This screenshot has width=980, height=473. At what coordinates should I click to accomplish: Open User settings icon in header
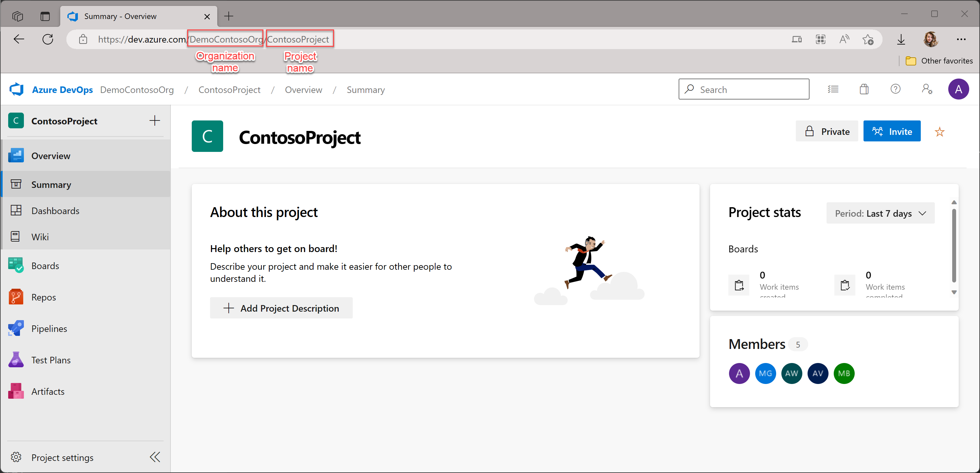click(927, 89)
